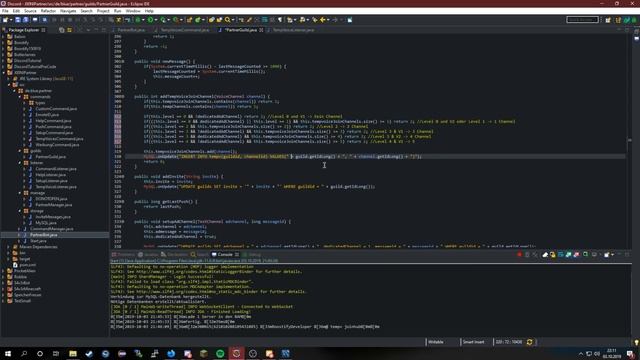Click the New file toolbar icon
The image size is (640, 360).
[6, 20]
